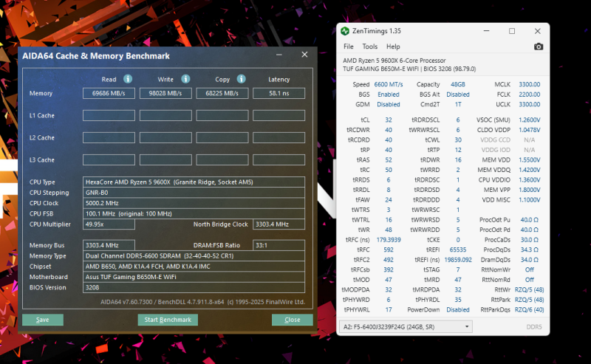The height and width of the screenshot is (364, 591).
Task: Click the FCLK value 2200.00
Action: pyautogui.click(x=529, y=95)
